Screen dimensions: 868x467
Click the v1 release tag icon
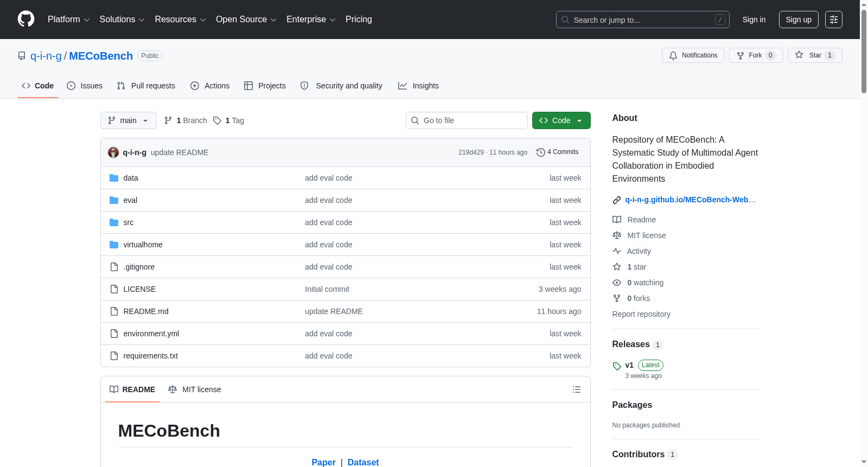(617, 366)
